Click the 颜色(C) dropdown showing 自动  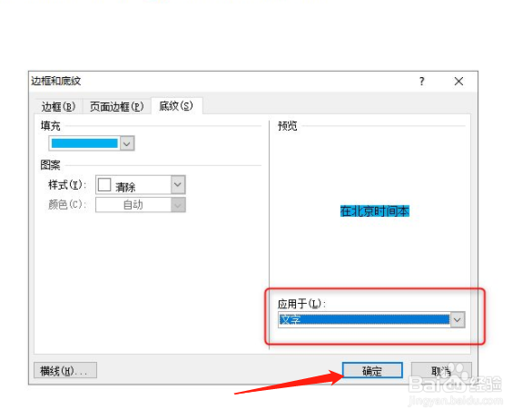coord(141,205)
